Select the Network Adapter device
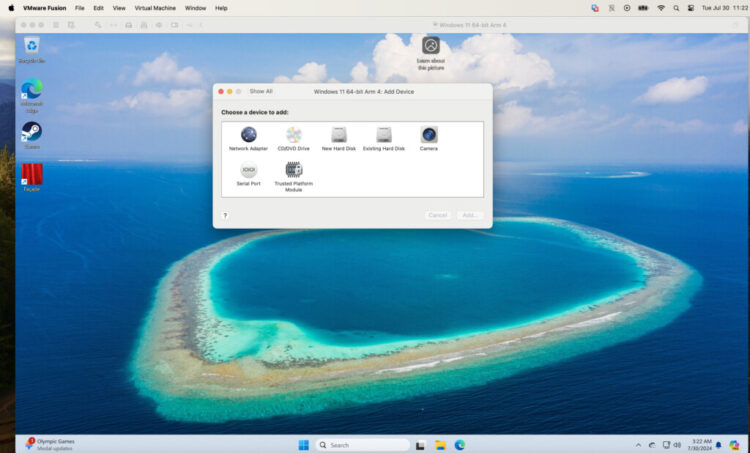Image resolution: width=750 pixels, height=453 pixels. pos(248,135)
